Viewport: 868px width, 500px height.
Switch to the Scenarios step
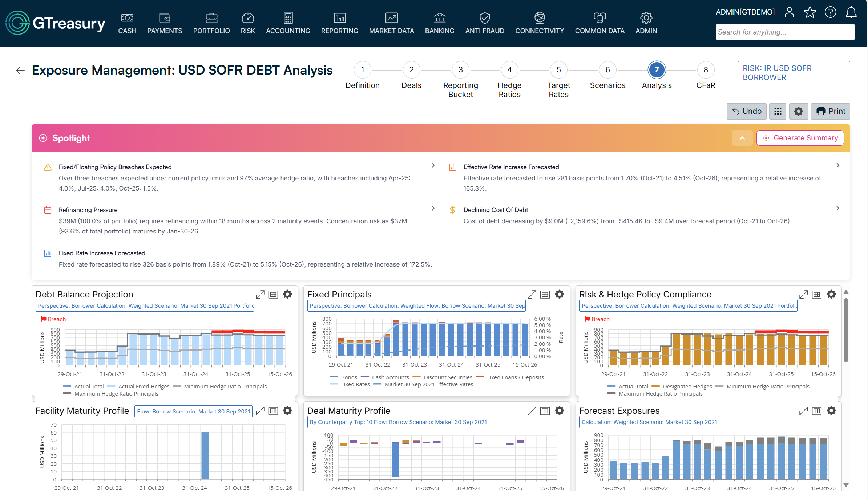click(x=607, y=70)
